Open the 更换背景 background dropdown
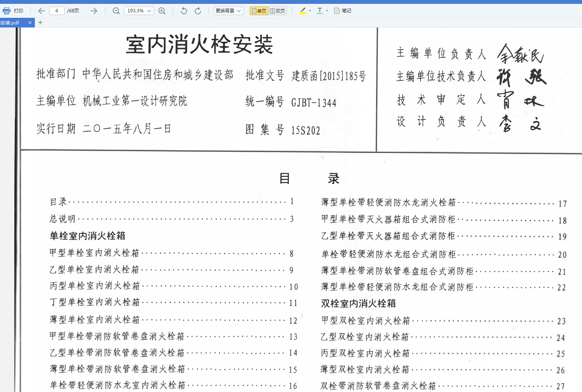582x392 pixels. [x=228, y=11]
